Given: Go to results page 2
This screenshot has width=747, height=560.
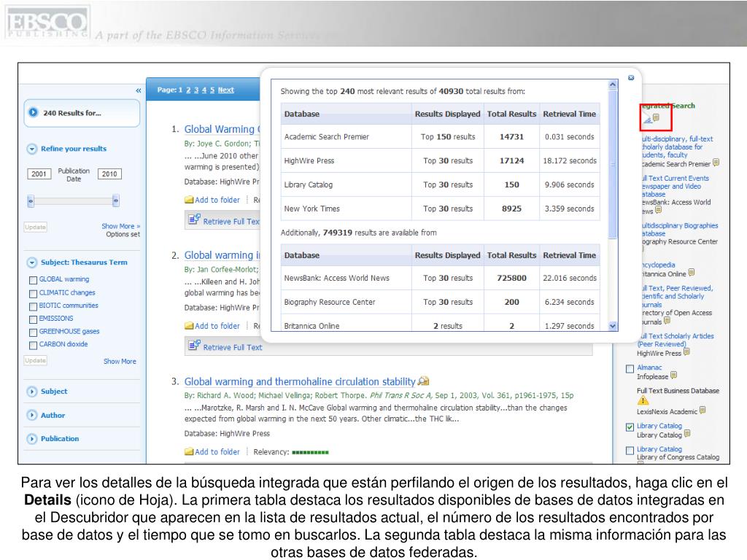Looking at the screenshot, I should pos(188,90).
